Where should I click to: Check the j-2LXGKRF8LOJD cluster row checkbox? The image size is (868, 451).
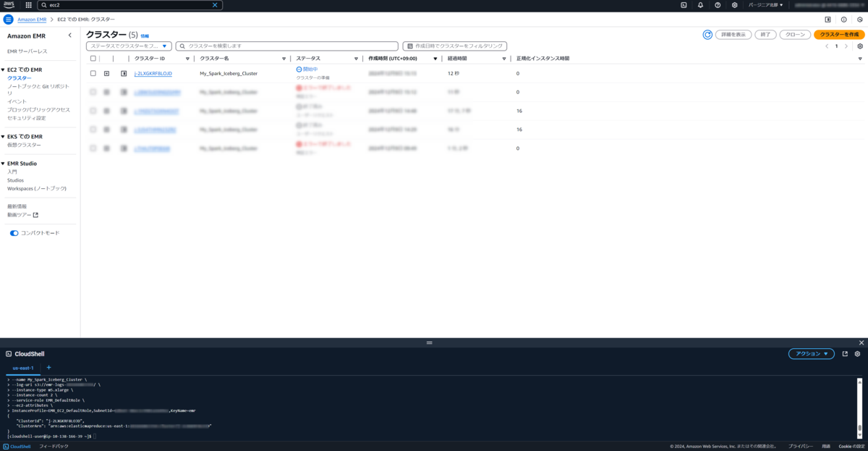[93, 73]
